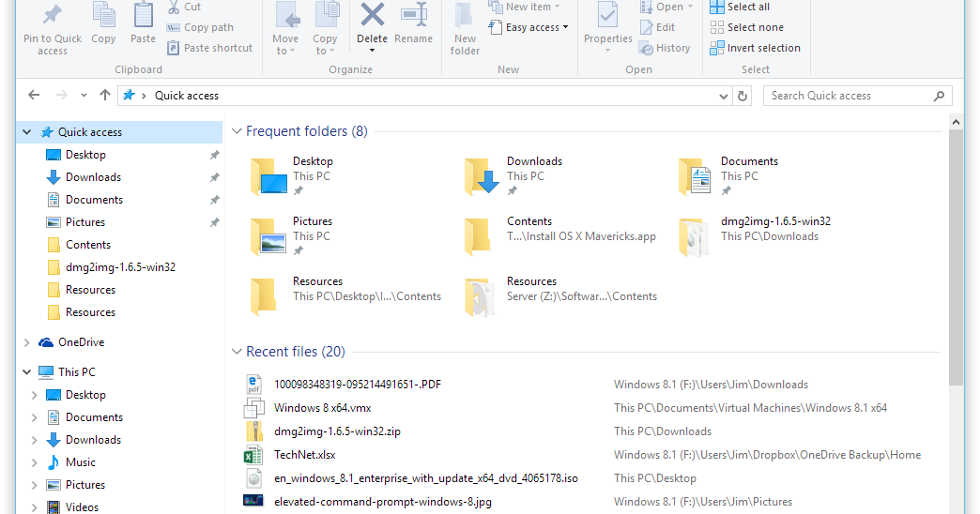Click the search magnifier icon
This screenshot has width=980, height=514.
tap(939, 96)
